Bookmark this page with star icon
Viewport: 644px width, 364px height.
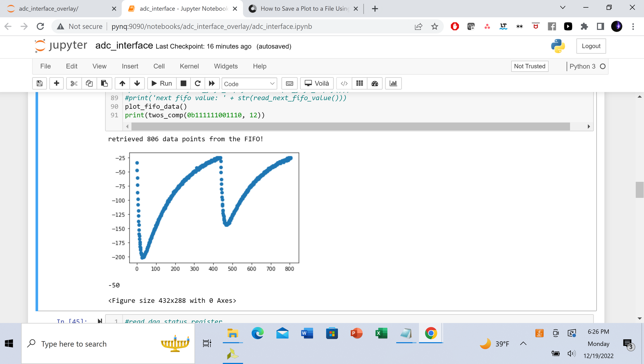tap(435, 26)
